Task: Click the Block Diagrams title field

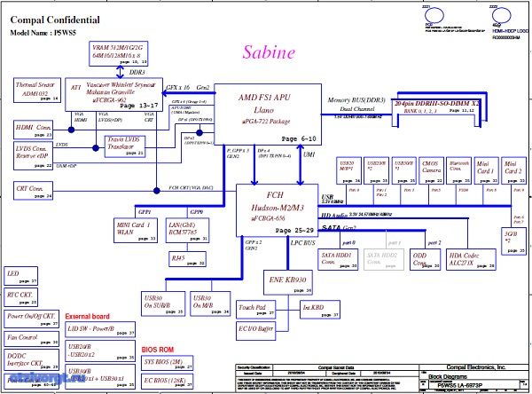Action: click(x=448, y=376)
